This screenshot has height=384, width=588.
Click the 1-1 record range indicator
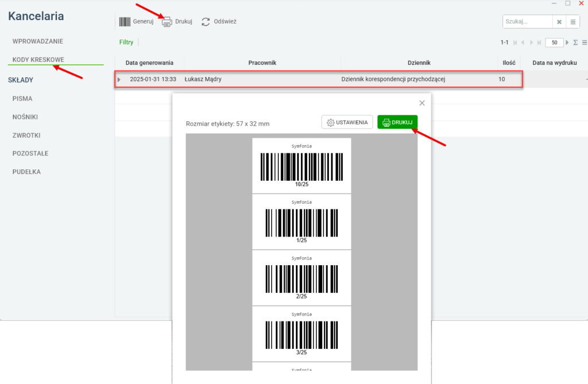[504, 42]
